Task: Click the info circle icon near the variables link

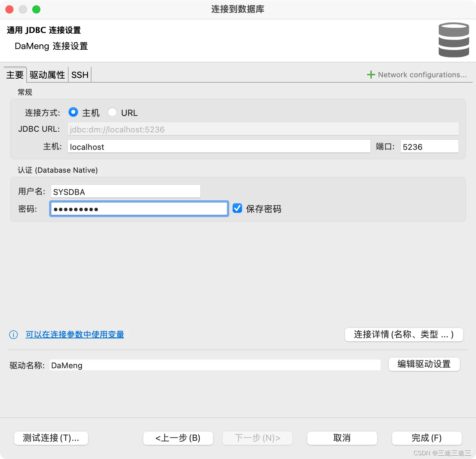Action: tap(13, 335)
